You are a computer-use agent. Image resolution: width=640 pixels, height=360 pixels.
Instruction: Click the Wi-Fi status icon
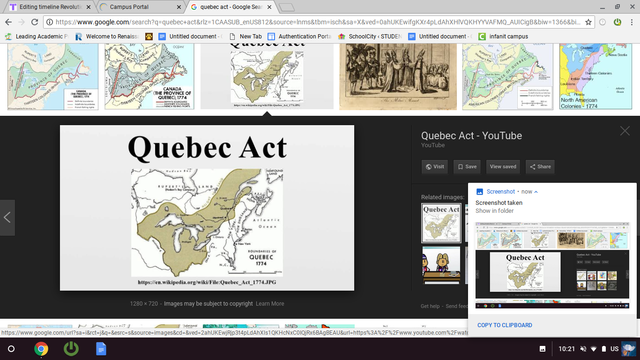(x=593, y=349)
